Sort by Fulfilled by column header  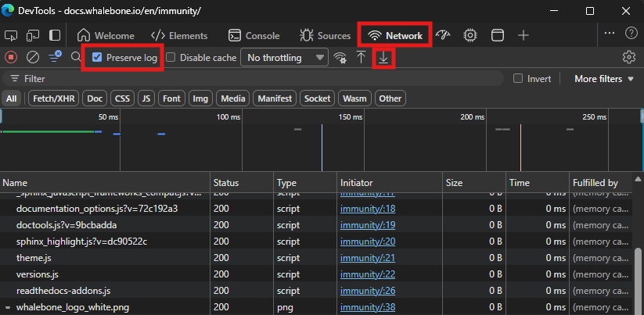pos(600,183)
